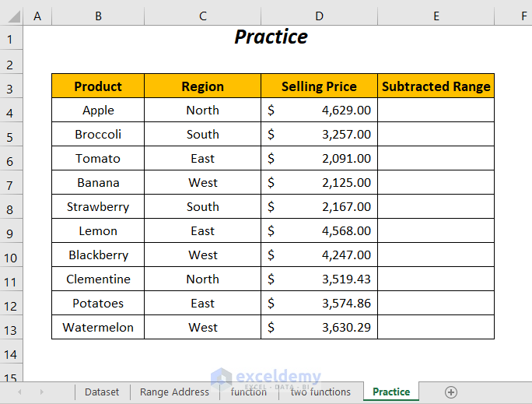Click the Selling Price header cell
The width and height of the screenshot is (532, 404).
[319, 86]
